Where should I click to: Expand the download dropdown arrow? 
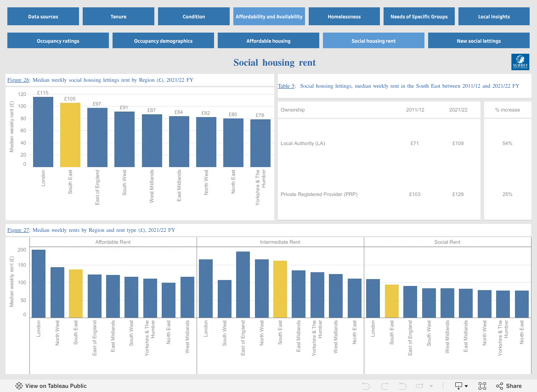pos(466,386)
